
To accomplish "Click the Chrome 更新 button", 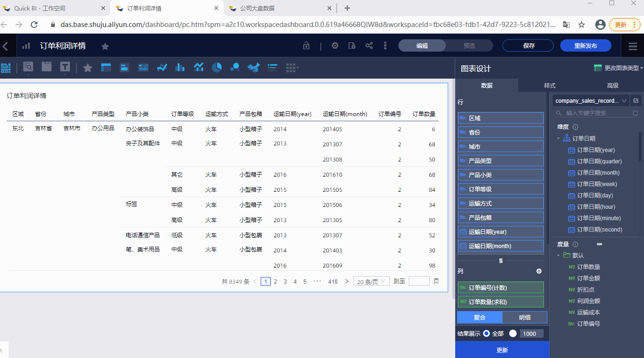I will (x=624, y=25).
